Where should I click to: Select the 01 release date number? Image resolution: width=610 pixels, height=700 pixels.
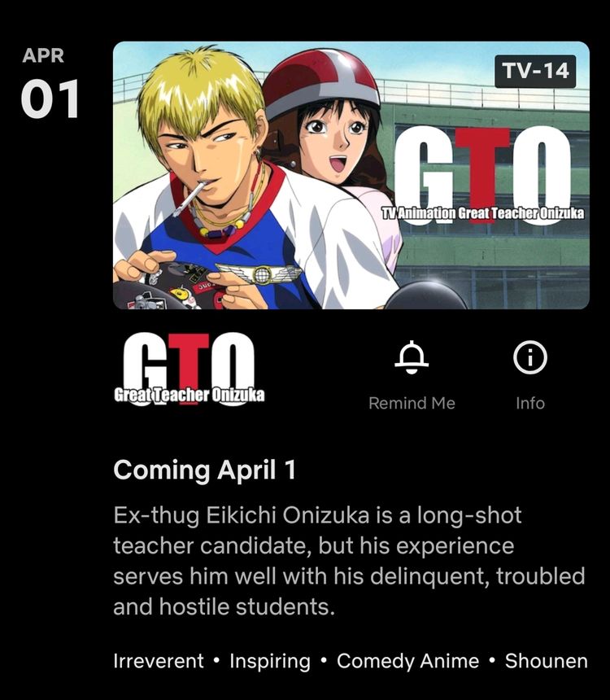click(50, 98)
